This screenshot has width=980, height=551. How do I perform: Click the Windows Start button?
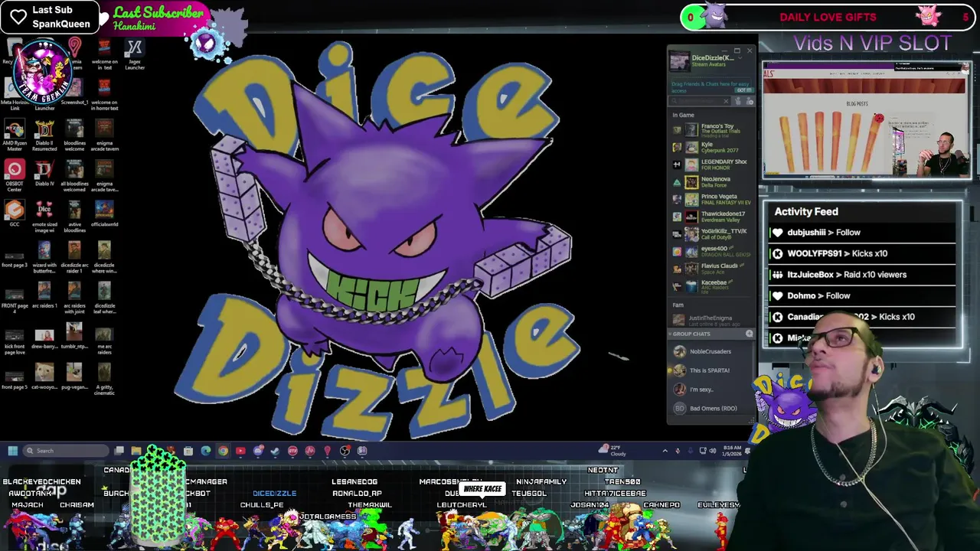click(x=12, y=451)
